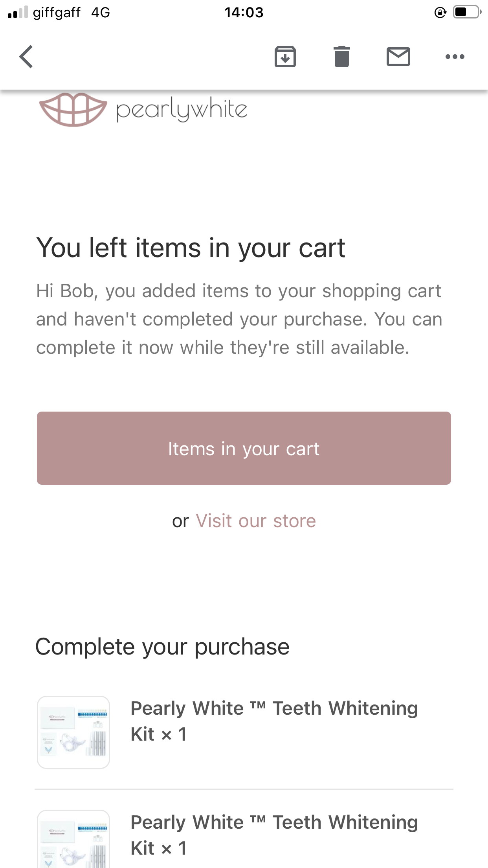The height and width of the screenshot is (868, 488).
Task: Tap first Pearly White Teeth Whitening Kit title
Action: click(274, 721)
